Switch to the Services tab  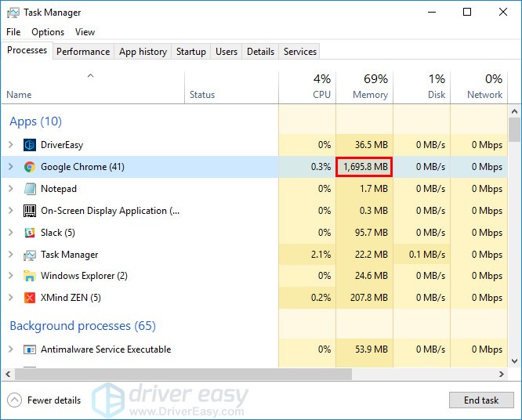(x=299, y=52)
